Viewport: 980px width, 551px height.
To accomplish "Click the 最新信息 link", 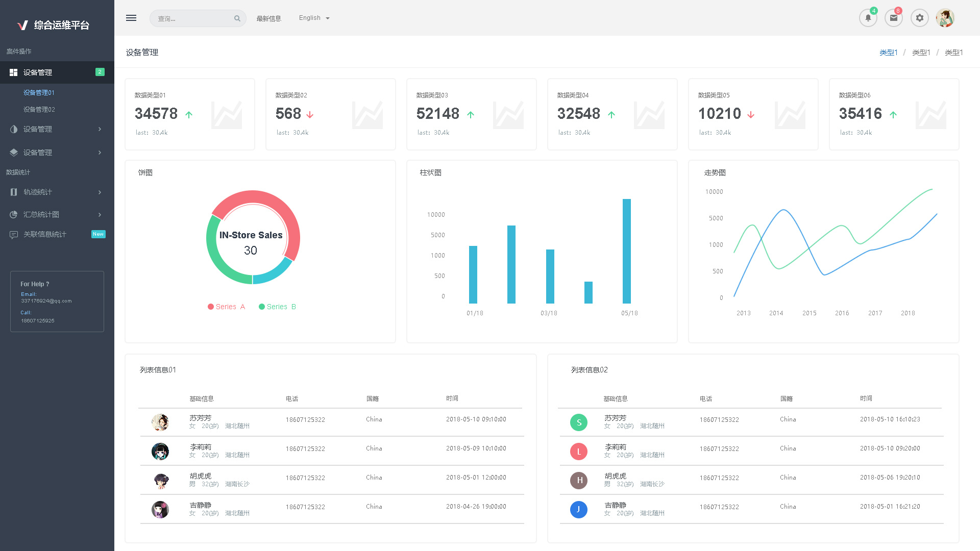I will tap(268, 19).
